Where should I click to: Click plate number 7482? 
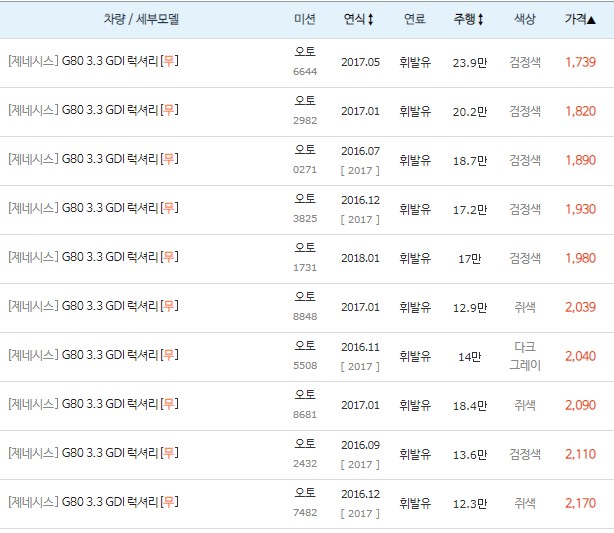point(305,512)
